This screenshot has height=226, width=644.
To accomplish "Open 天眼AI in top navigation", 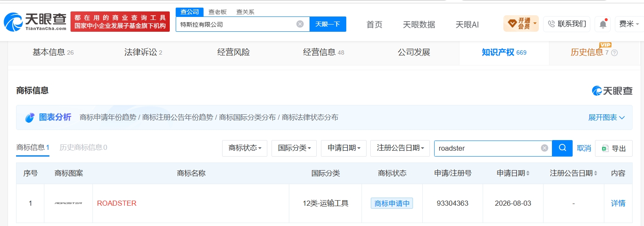I will tap(467, 25).
